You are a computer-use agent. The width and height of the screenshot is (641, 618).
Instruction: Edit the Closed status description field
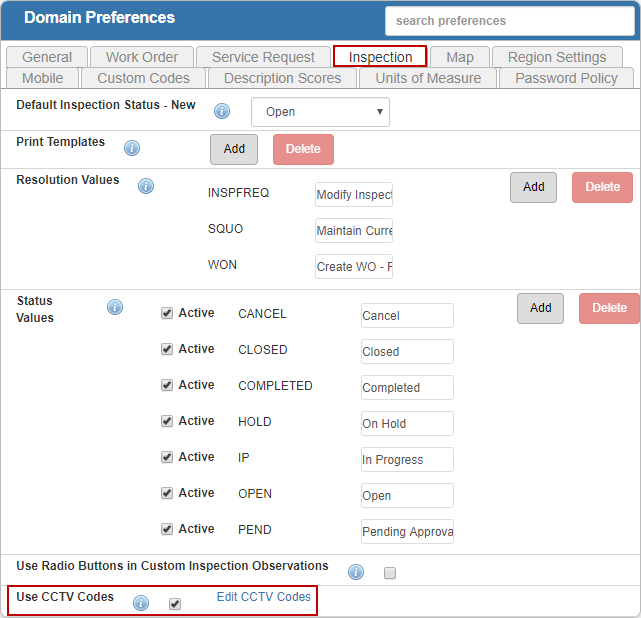(x=408, y=352)
